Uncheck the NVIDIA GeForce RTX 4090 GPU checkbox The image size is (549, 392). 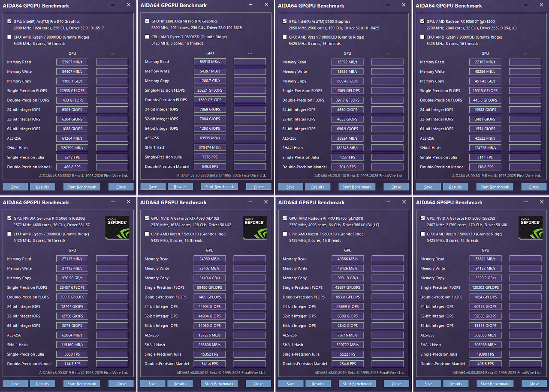147,218
